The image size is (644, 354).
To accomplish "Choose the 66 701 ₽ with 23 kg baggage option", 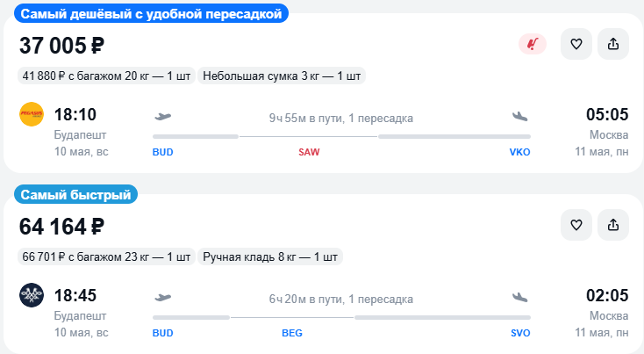I will pos(105,257).
